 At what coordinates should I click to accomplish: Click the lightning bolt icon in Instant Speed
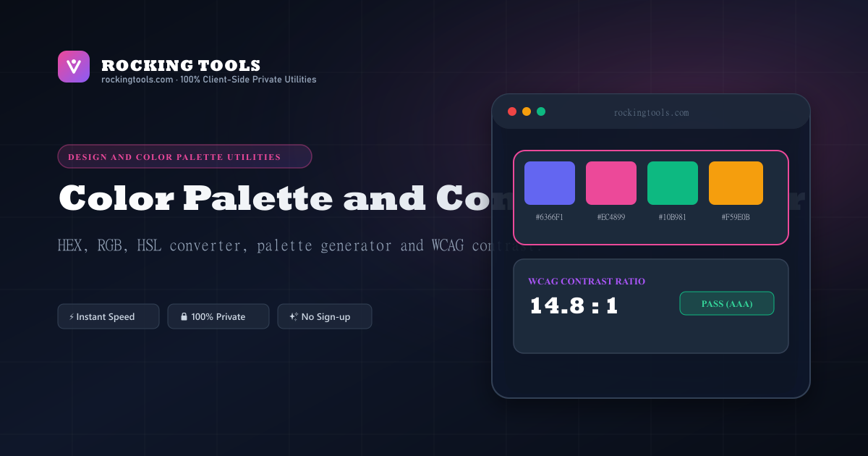point(71,317)
